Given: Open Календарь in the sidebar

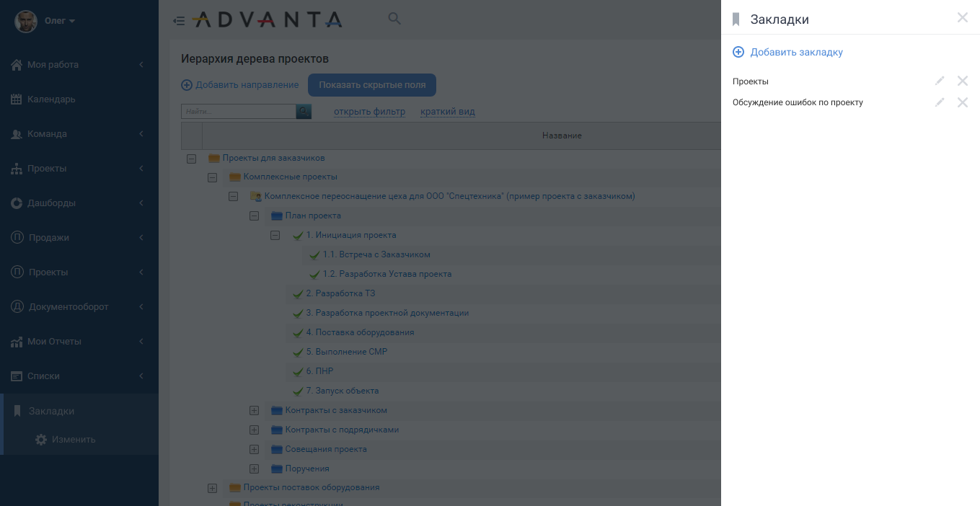Looking at the screenshot, I should tap(51, 99).
